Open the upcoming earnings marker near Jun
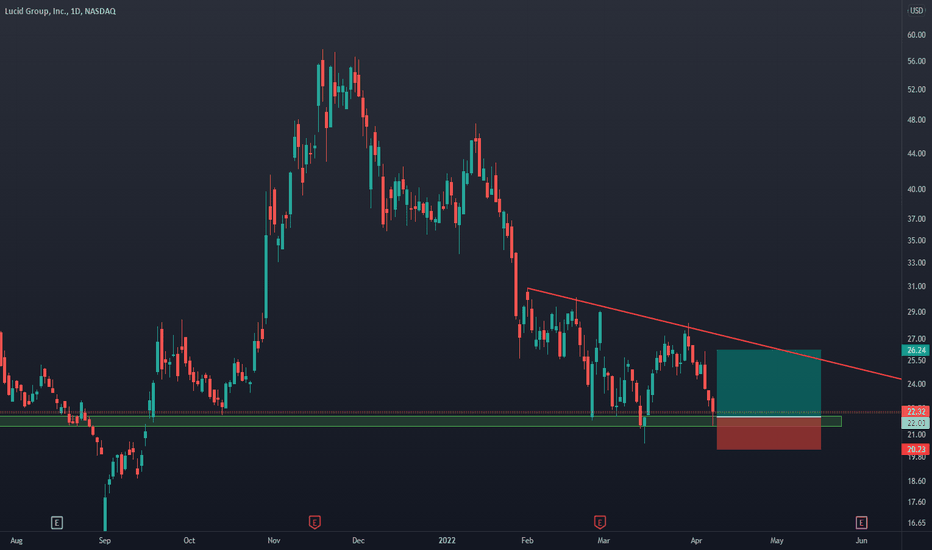 click(x=861, y=523)
